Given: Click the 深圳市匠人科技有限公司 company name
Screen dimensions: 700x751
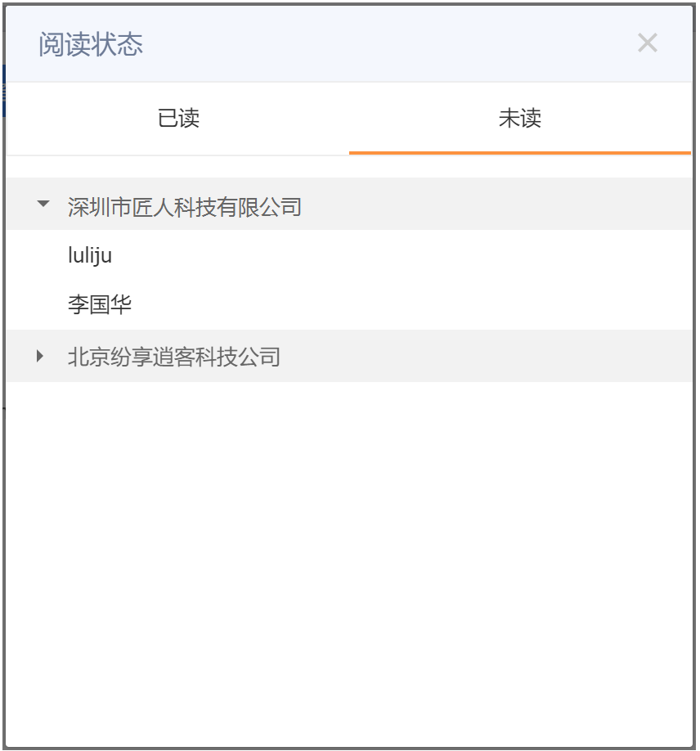Looking at the screenshot, I should (184, 207).
